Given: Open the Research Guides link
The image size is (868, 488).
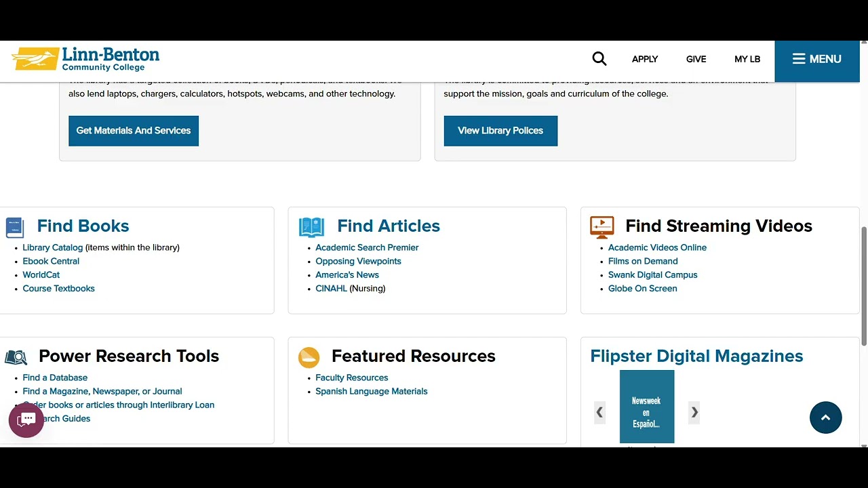Looking at the screenshot, I should (57, 418).
